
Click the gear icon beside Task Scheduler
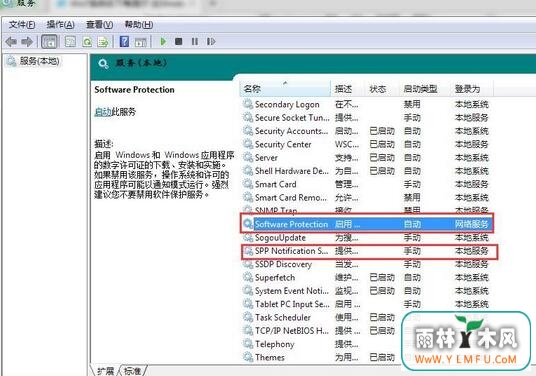pos(248,317)
